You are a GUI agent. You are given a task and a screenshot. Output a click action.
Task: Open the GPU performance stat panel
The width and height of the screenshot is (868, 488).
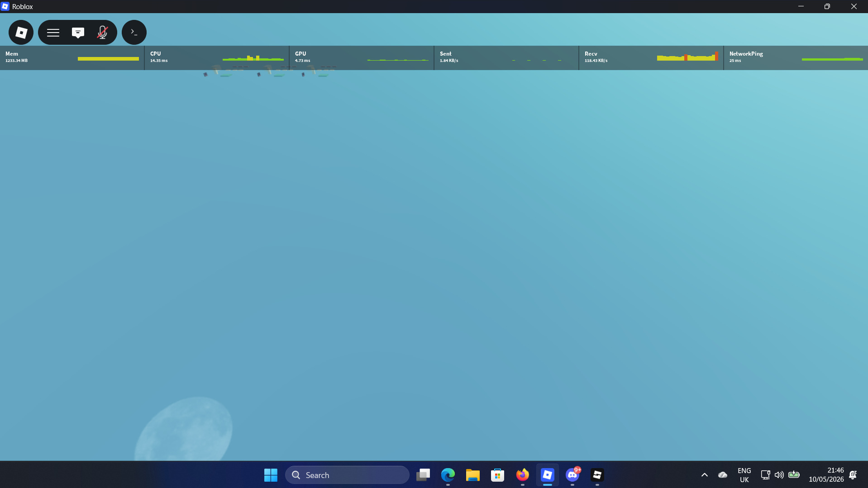coord(362,57)
